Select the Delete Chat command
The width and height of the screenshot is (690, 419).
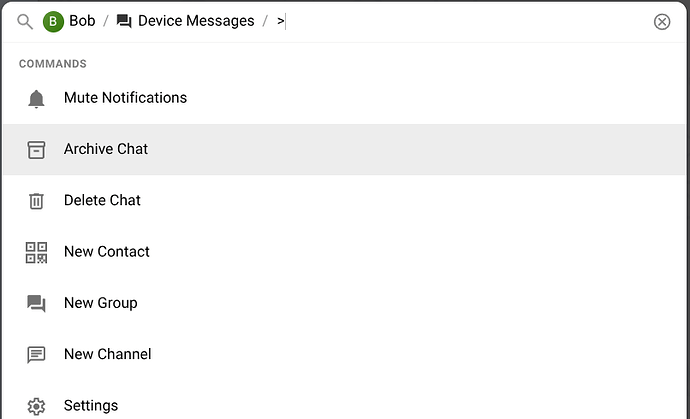[x=344, y=201]
